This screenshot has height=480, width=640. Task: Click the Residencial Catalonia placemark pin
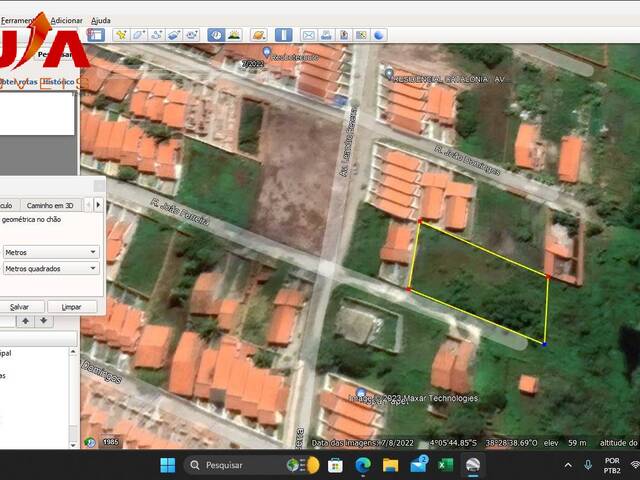pos(389,74)
